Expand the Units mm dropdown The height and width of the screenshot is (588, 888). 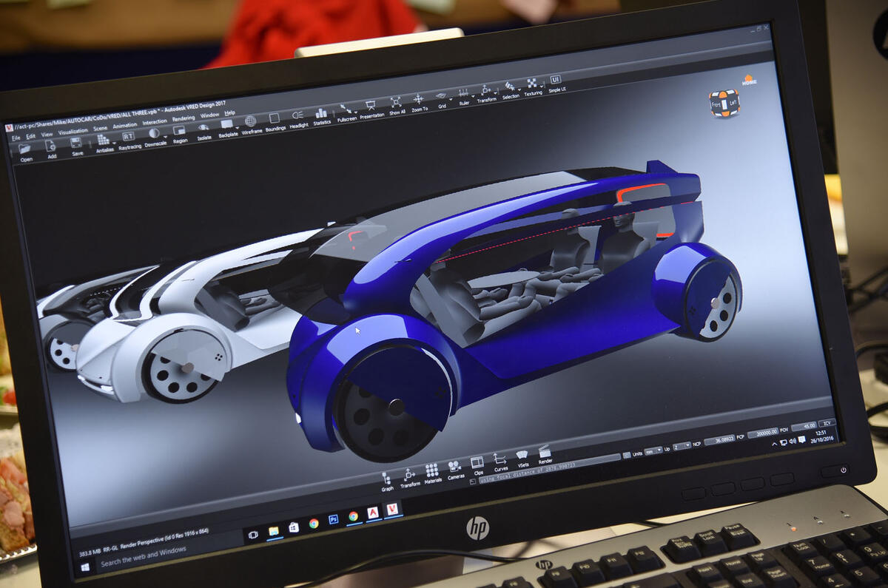(x=653, y=450)
